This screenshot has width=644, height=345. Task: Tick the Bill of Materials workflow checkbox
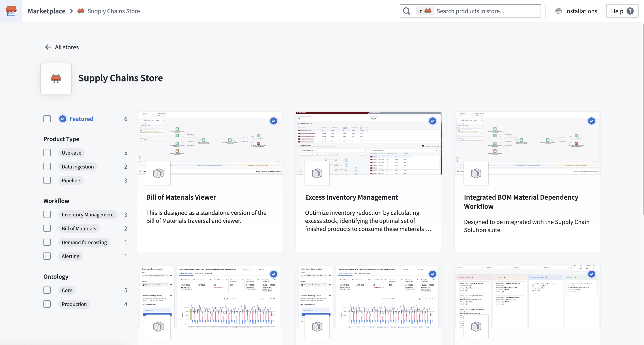click(x=47, y=229)
